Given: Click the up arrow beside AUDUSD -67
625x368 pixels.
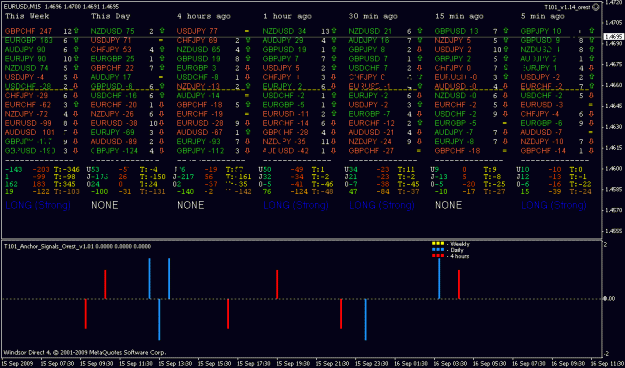Looking at the screenshot, I should pos(248,132).
